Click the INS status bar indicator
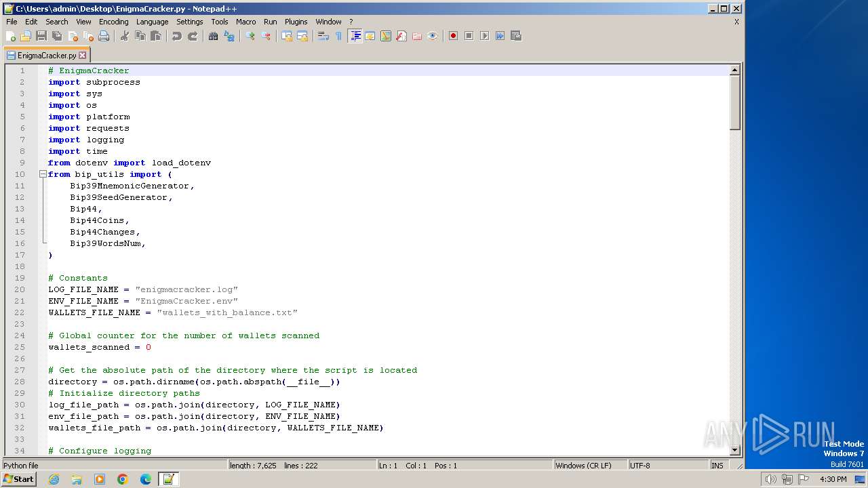868x488 pixels. tap(717, 466)
